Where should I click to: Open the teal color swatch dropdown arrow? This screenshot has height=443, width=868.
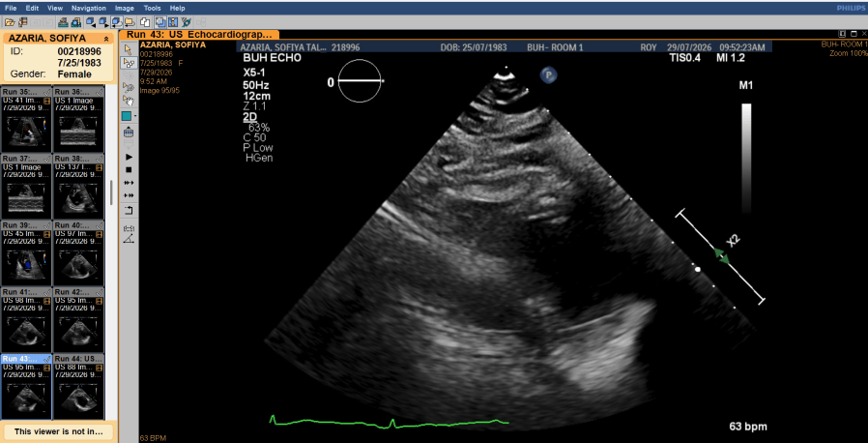[x=135, y=116]
